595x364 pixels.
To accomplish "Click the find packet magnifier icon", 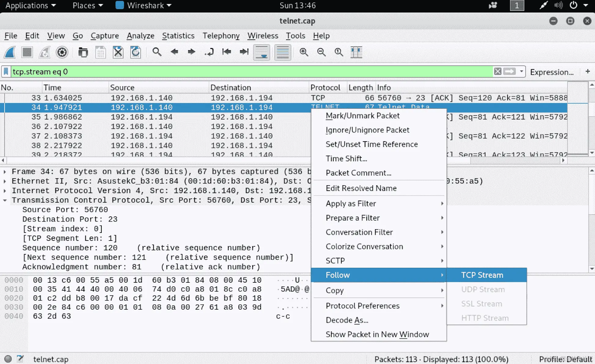I will pos(157,52).
